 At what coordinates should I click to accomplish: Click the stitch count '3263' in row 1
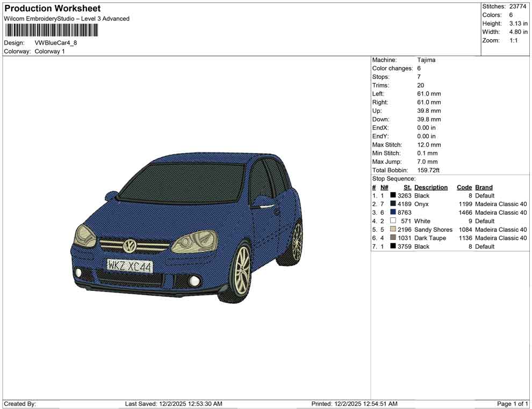click(405, 195)
